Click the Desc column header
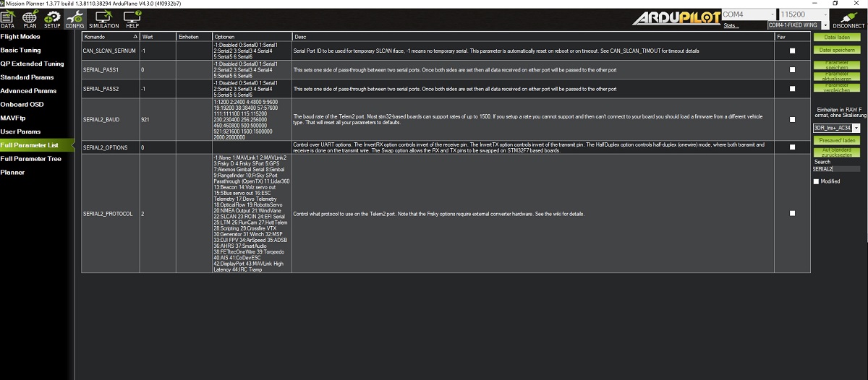 (x=532, y=36)
